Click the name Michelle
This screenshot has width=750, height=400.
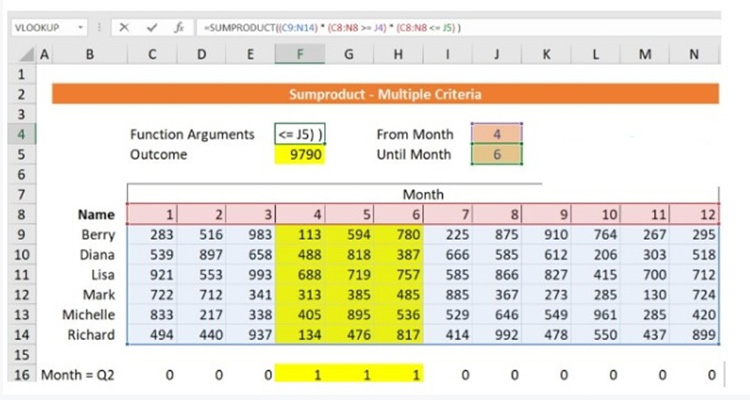tap(88, 315)
